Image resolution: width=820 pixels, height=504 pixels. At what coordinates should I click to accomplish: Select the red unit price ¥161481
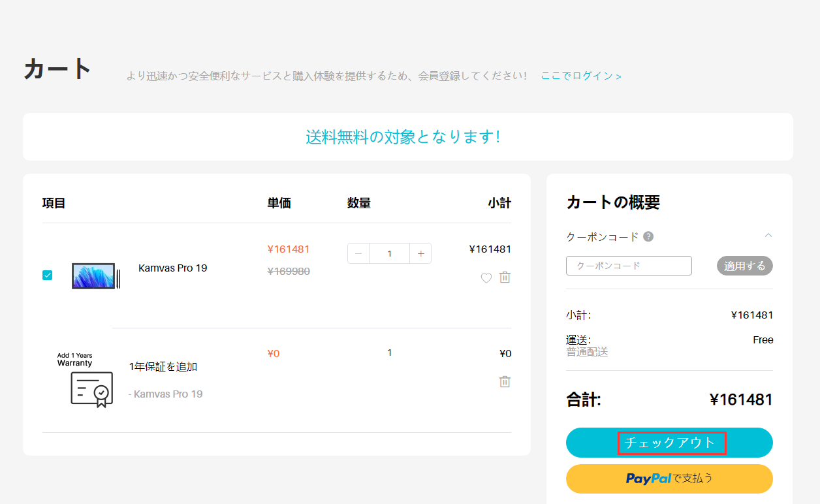(289, 249)
